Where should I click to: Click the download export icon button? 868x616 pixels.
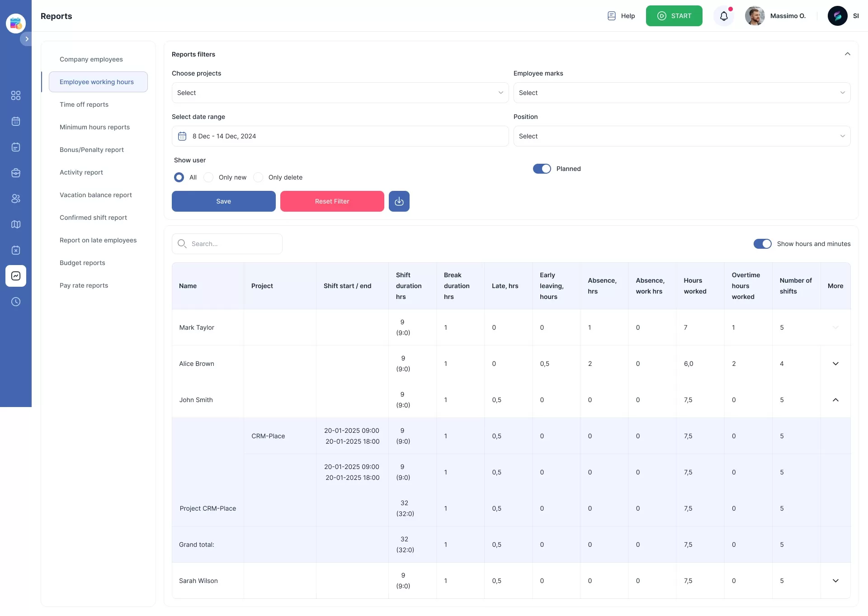pos(399,201)
